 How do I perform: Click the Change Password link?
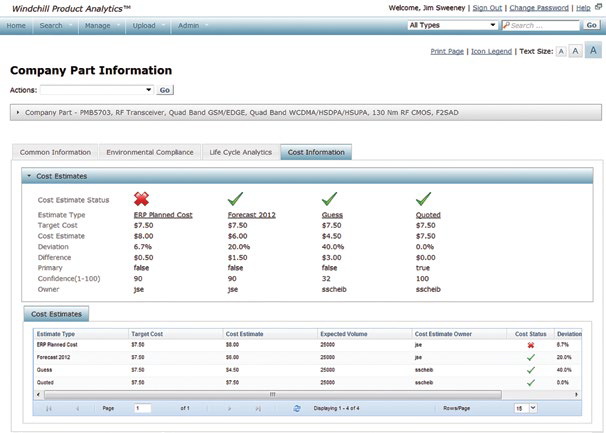(x=539, y=8)
